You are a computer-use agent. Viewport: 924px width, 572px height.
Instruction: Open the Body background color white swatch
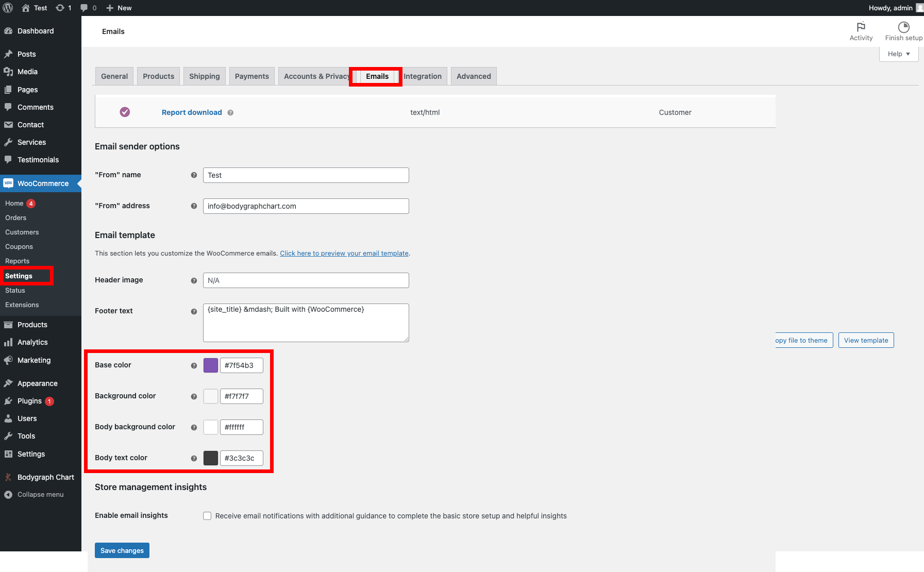[x=211, y=427]
